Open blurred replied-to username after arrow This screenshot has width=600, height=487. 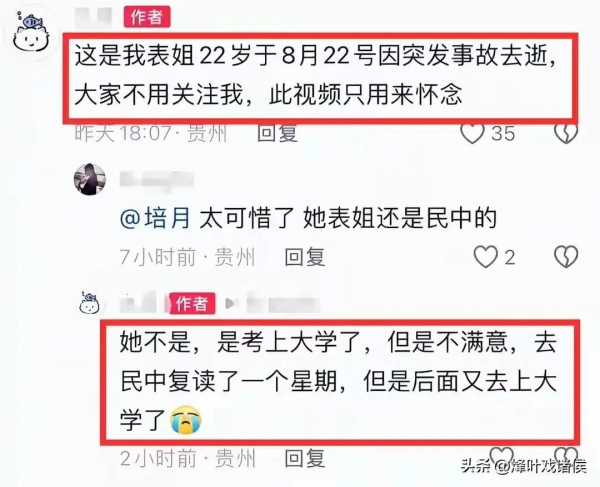282,303
